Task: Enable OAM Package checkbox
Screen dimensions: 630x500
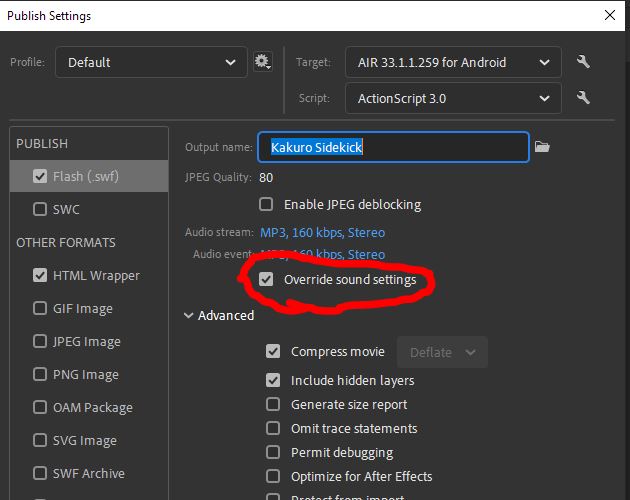Action: pyautogui.click(x=40, y=407)
